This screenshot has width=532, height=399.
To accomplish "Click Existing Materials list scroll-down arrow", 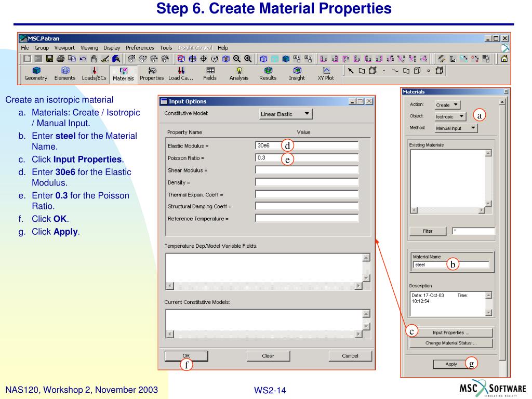I will (488, 204).
